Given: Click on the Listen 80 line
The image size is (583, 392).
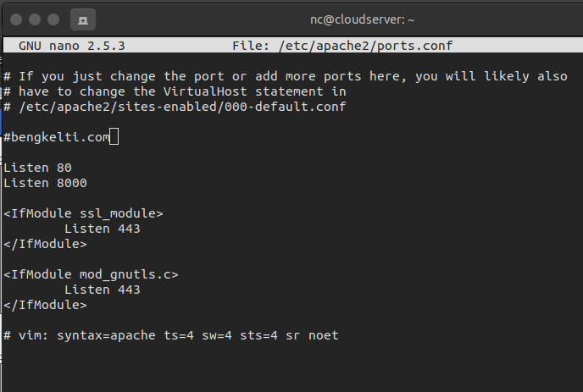Looking at the screenshot, I should click(37, 168).
